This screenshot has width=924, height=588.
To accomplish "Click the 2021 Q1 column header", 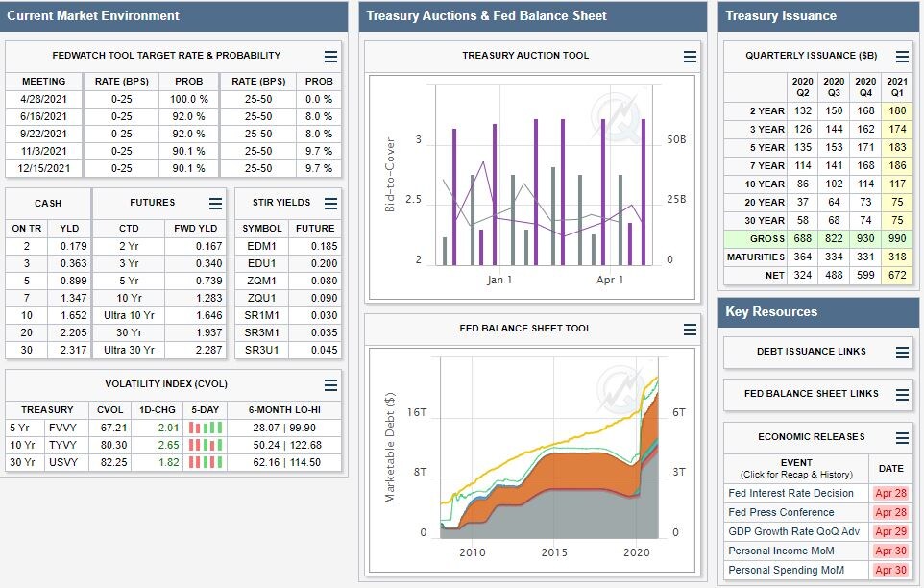I will pyautogui.click(x=897, y=87).
